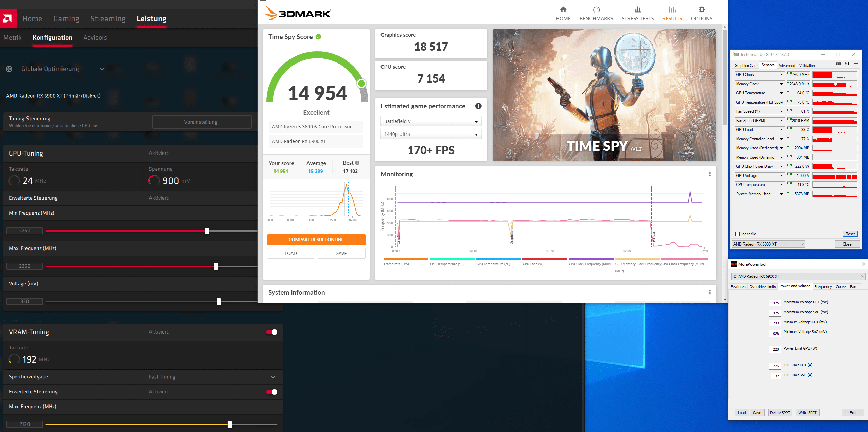Click the LOAD button in 3DMark
Image resolution: width=868 pixels, height=432 pixels.
[291, 253]
